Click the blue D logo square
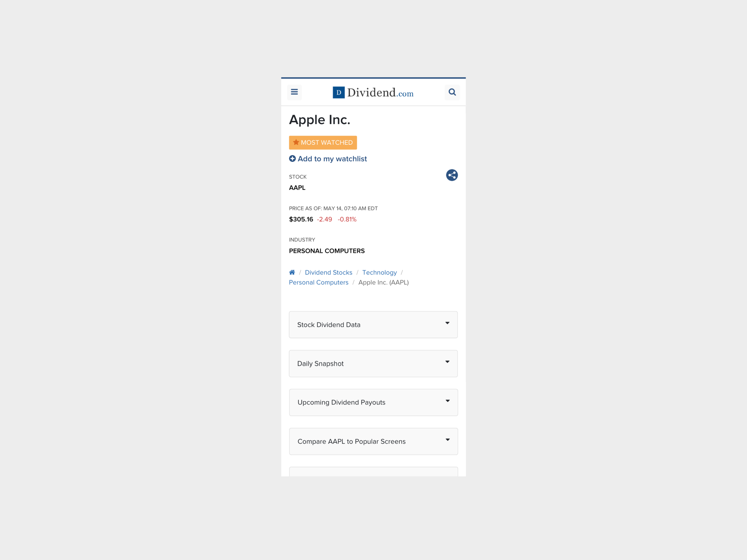This screenshot has width=747, height=560. [x=338, y=92]
